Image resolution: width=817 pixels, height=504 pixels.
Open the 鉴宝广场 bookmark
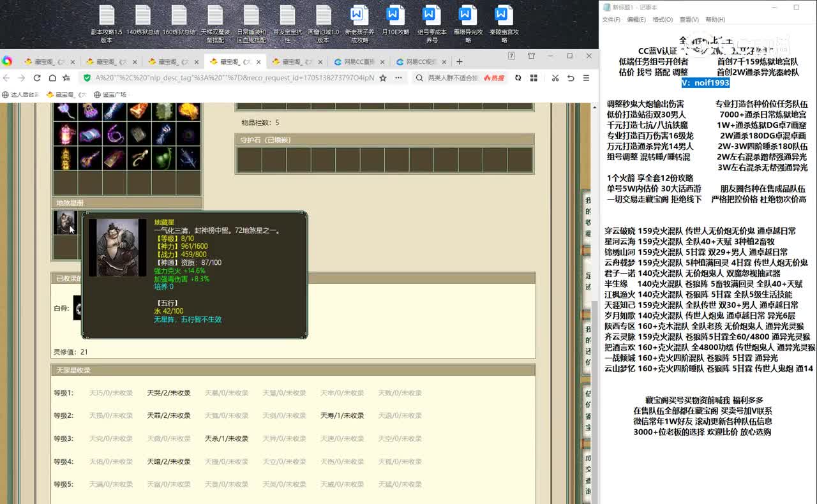pyautogui.click(x=110, y=94)
